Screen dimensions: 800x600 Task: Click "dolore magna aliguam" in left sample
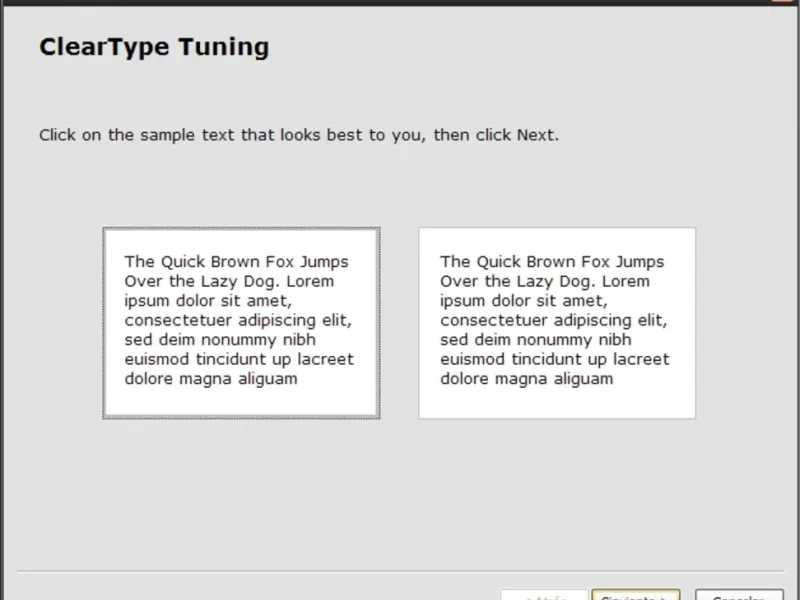click(x=211, y=379)
